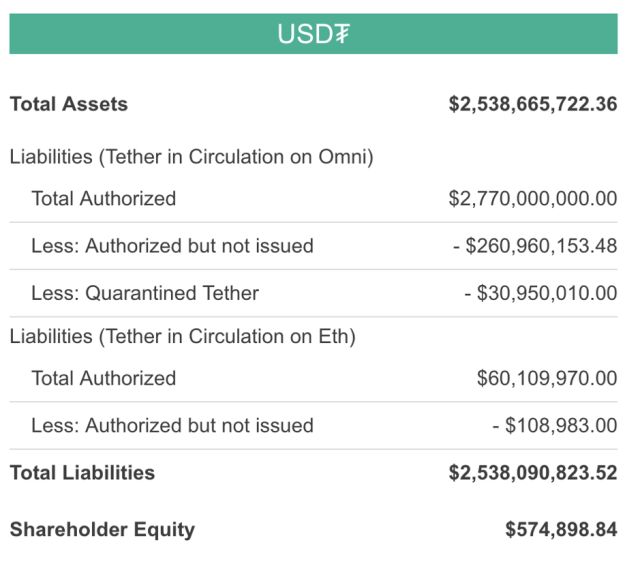Click the $2,538,665,722.36 total assets amount
Screen dimensions: 640x568
click(x=532, y=104)
